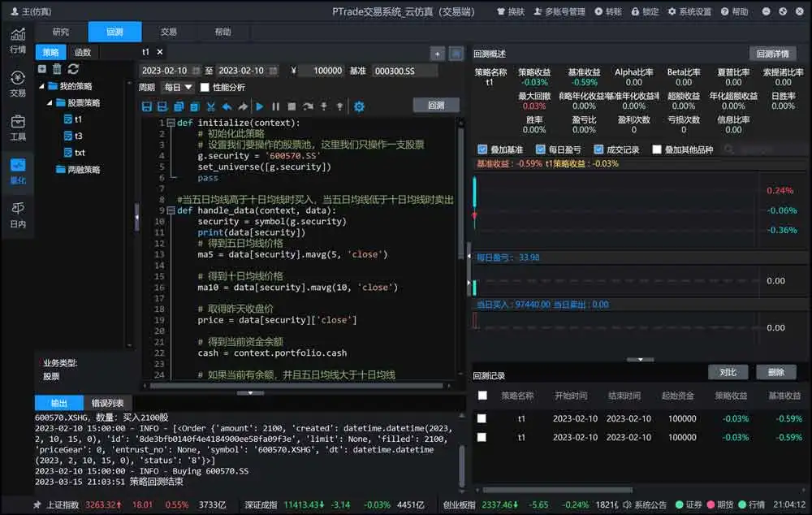This screenshot has width=812, height=515.
Task: Click the 换肤 skin change icon
Action: click(x=510, y=11)
